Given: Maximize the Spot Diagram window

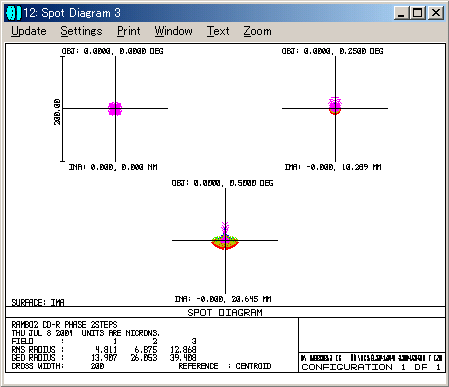Looking at the screenshot, I should (x=417, y=13).
